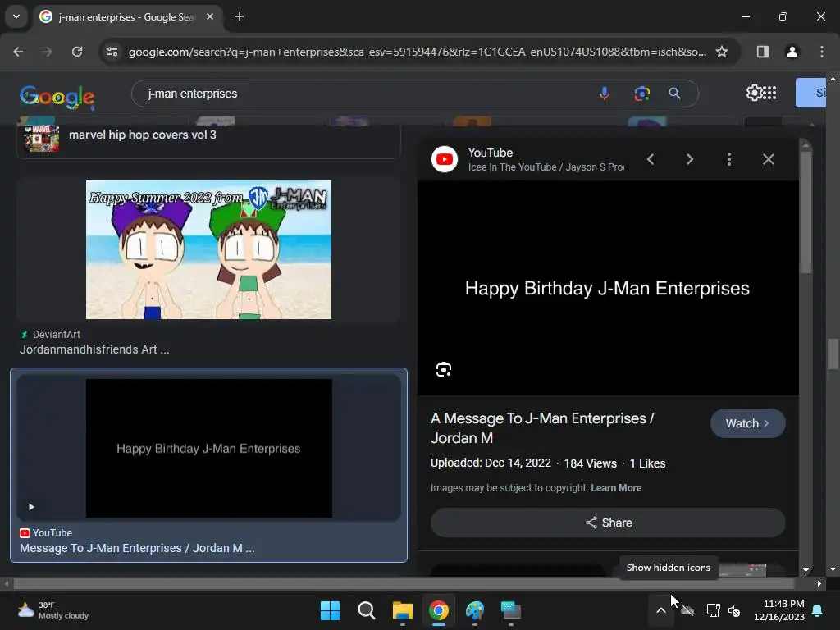Open the tab search dropdown arrow
Screen dimensions: 840x630
16,16
